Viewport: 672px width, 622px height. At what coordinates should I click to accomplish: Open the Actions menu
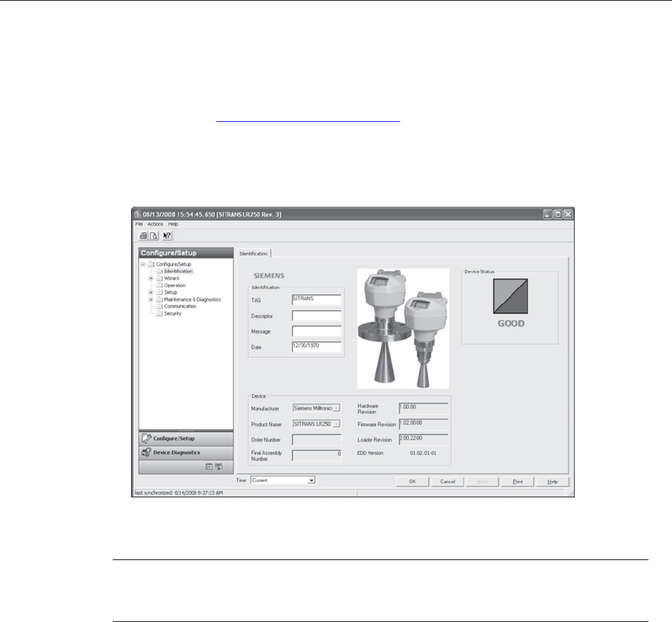155,224
